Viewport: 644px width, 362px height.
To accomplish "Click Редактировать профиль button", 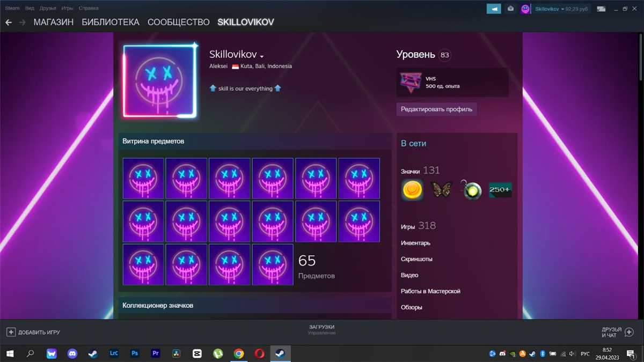I will point(437,109).
